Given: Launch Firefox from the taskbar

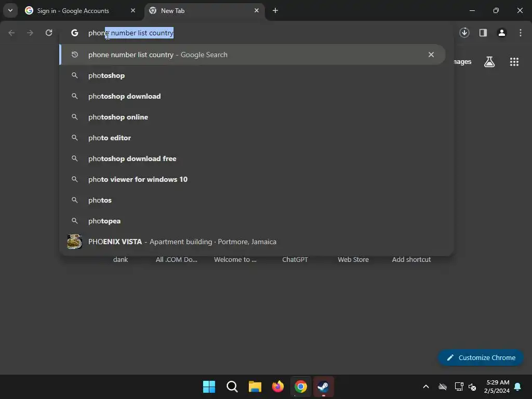Looking at the screenshot, I should tap(278, 387).
